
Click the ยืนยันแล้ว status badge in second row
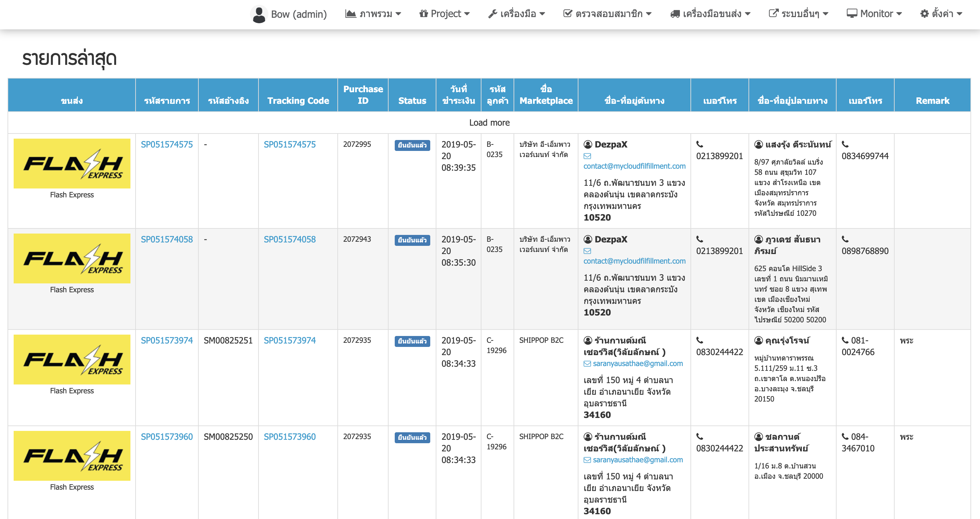(x=412, y=240)
